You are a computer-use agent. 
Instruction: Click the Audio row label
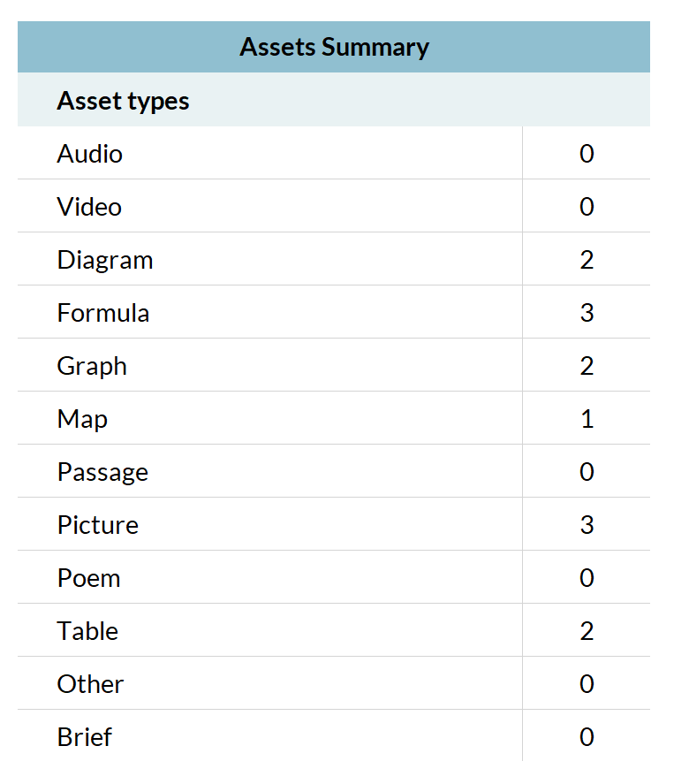coord(89,154)
